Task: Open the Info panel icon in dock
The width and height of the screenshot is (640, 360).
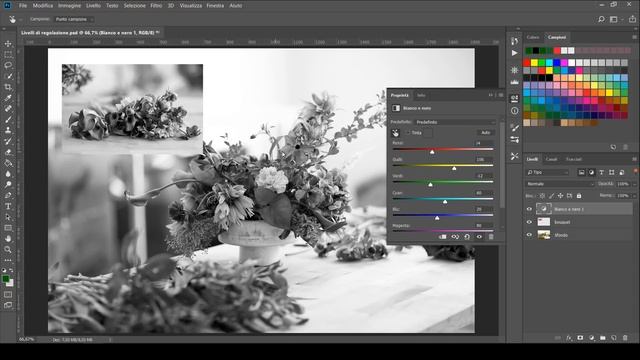Action: coord(515,111)
